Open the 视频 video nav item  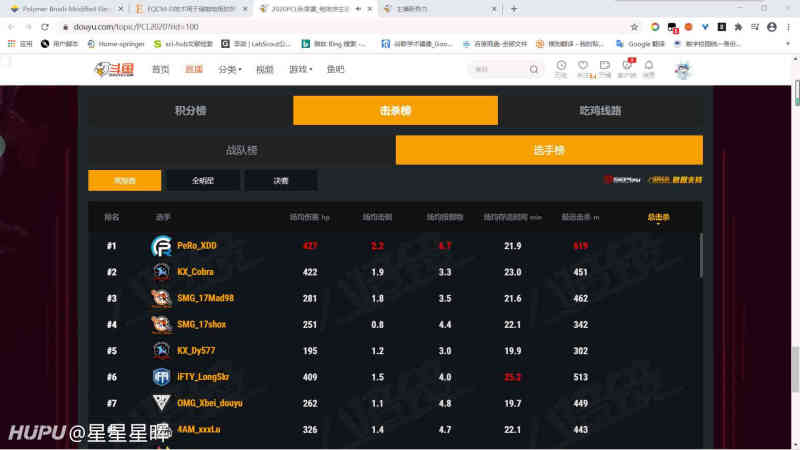pos(264,69)
